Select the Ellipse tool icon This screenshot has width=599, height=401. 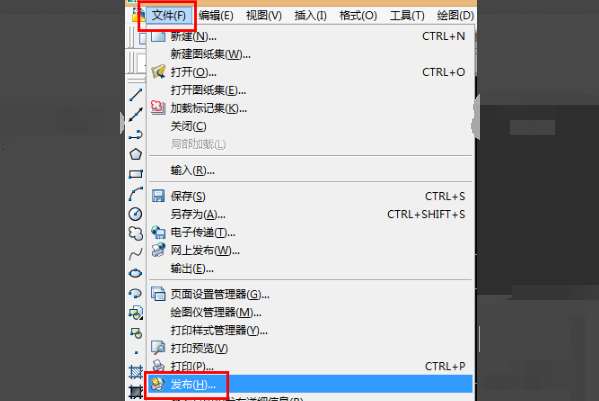pyautogui.click(x=136, y=273)
